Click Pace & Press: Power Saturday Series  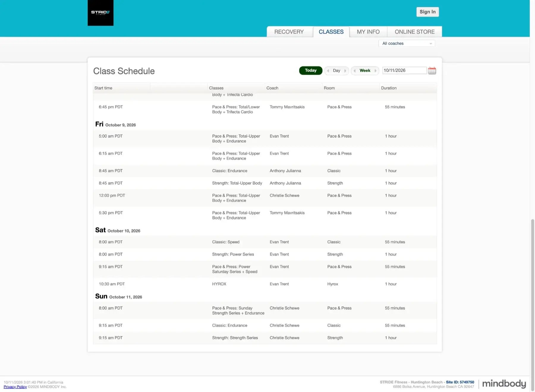pyautogui.click(x=235, y=269)
